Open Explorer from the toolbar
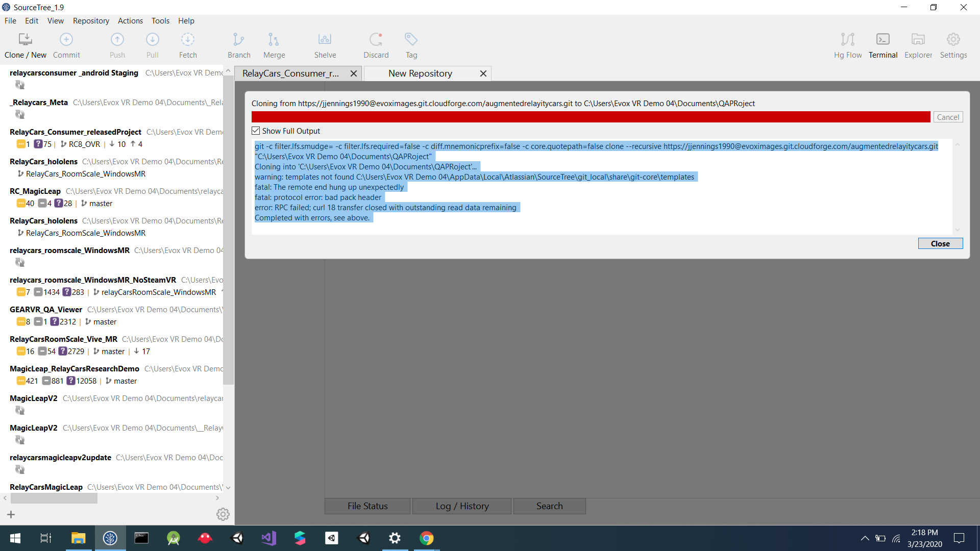 tap(918, 45)
